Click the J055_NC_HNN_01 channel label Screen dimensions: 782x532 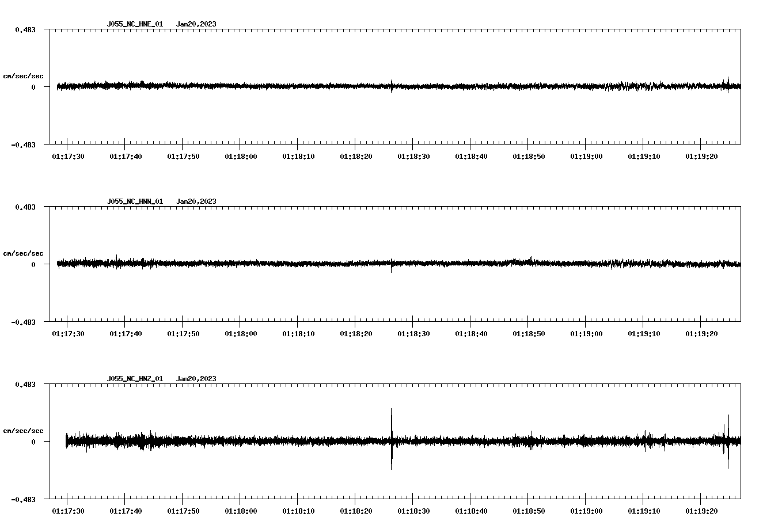point(134,201)
